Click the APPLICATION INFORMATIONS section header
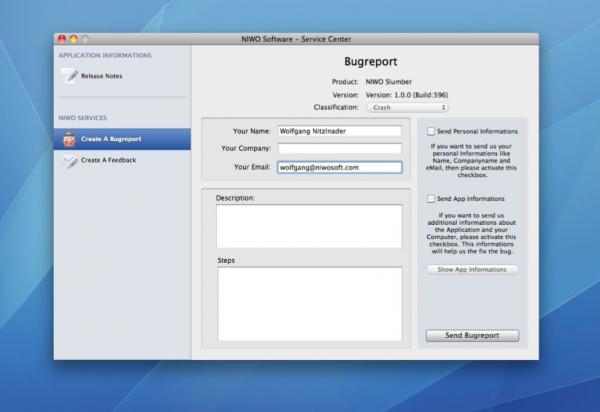Image resolution: width=600 pixels, height=412 pixels. (x=105, y=55)
